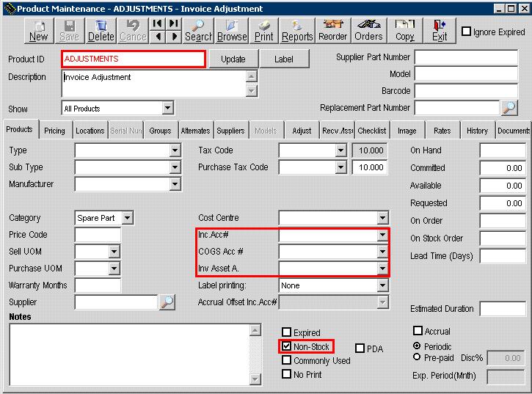Image resolution: width=532 pixels, height=394 pixels.
Task: Click the Supplier lookup magnifier icon
Action: (167, 302)
